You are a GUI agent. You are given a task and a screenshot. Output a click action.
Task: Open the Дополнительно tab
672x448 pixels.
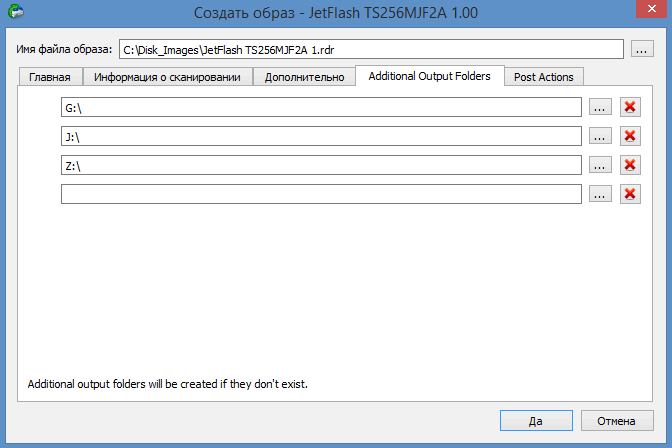[304, 77]
